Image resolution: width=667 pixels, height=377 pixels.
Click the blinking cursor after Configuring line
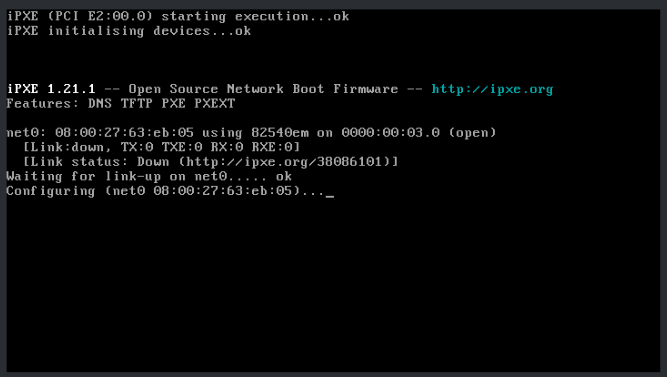click(x=330, y=196)
